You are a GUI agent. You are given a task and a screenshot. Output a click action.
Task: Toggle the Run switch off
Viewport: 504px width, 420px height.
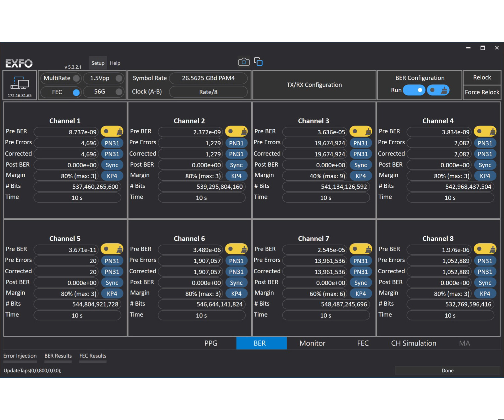(414, 90)
